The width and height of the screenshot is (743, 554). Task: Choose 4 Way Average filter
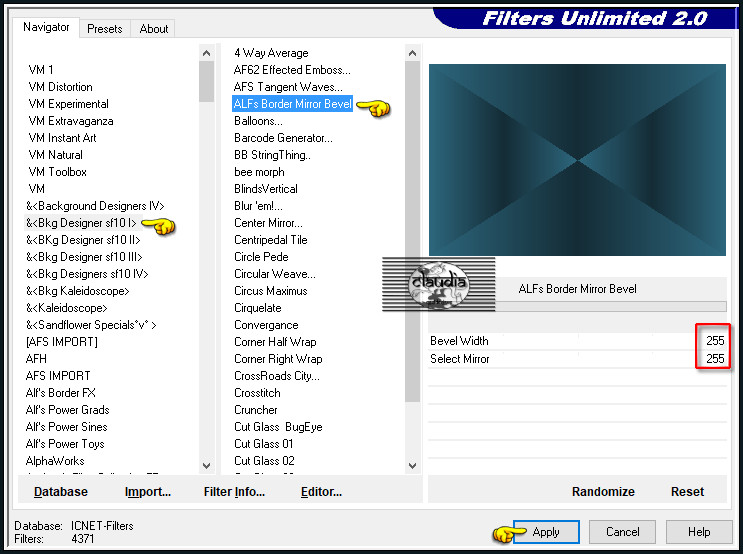[271, 53]
